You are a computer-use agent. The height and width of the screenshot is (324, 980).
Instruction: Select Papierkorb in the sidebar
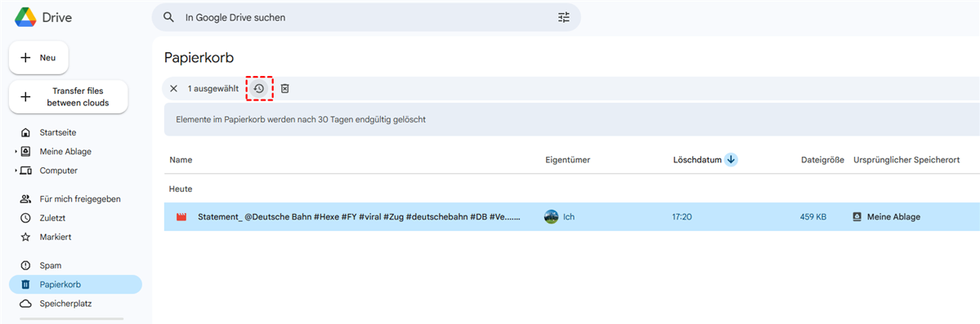[76, 285]
